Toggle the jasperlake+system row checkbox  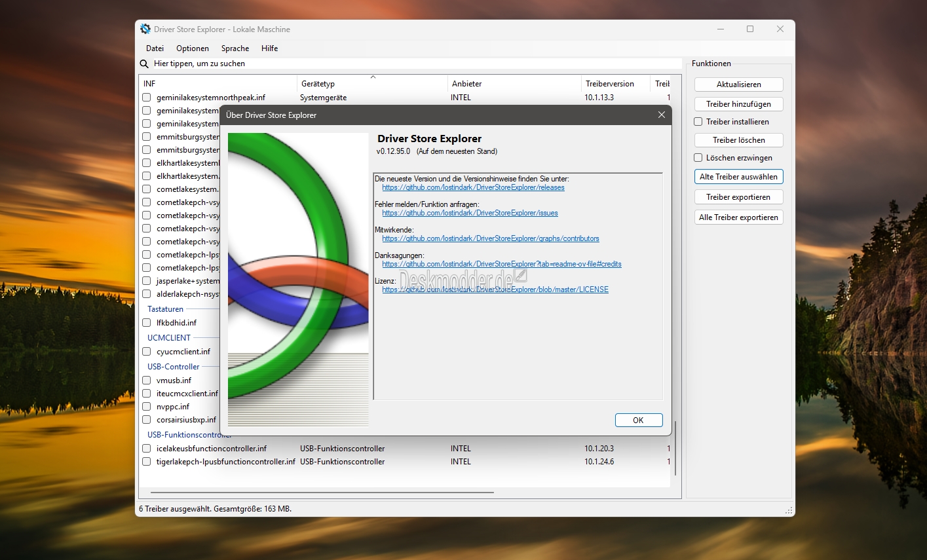pos(147,281)
